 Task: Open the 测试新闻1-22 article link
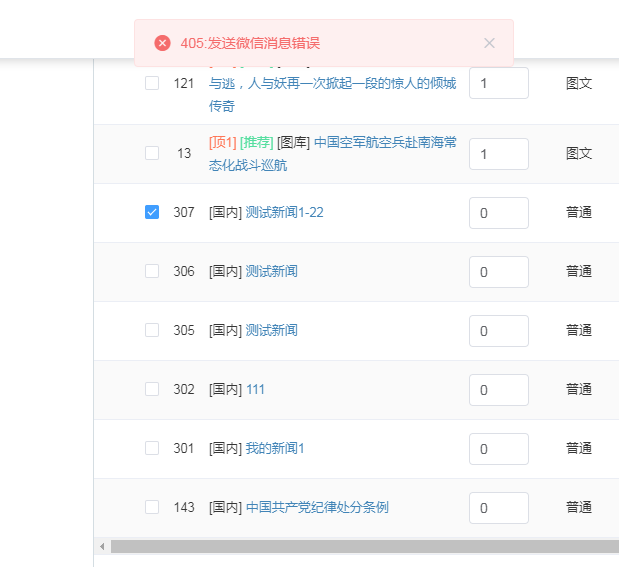tap(285, 212)
